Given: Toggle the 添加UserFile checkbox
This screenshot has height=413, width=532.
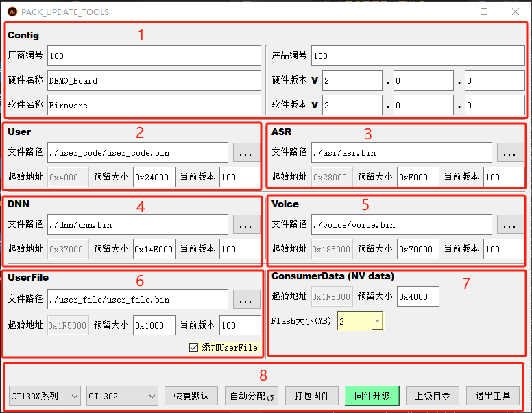Looking at the screenshot, I should [193, 348].
